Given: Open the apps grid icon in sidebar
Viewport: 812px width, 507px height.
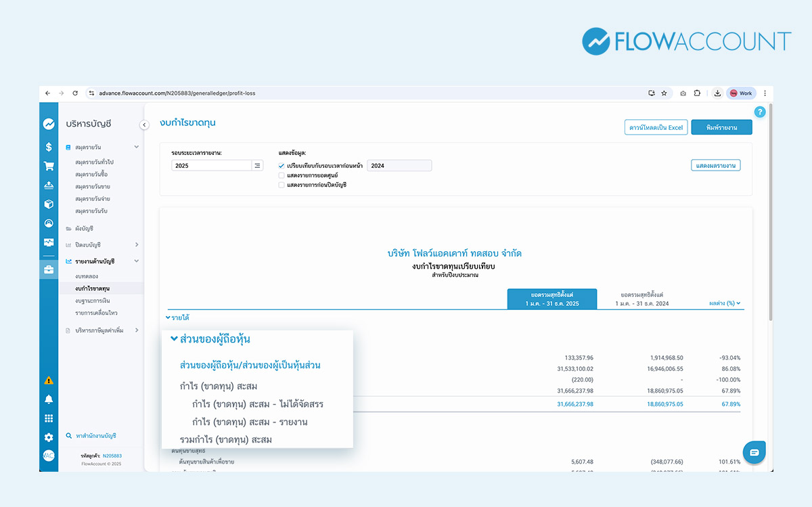Looking at the screenshot, I should [49, 418].
